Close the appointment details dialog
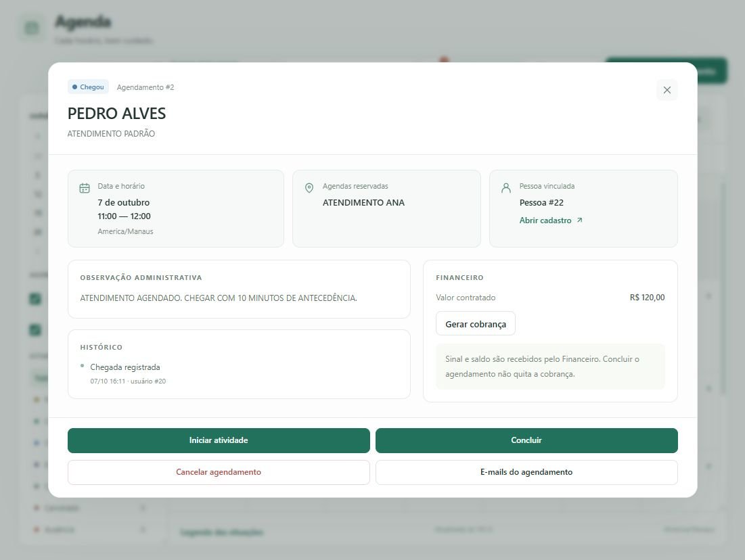745x560 pixels. [667, 90]
